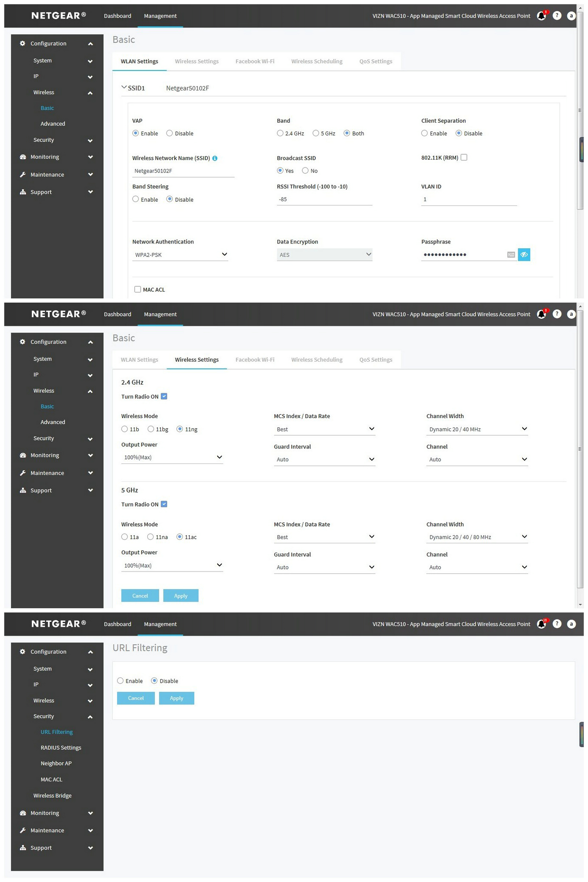This screenshot has width=588, height=882.
Task: Click the VLAN ID field
Action: 469,199
